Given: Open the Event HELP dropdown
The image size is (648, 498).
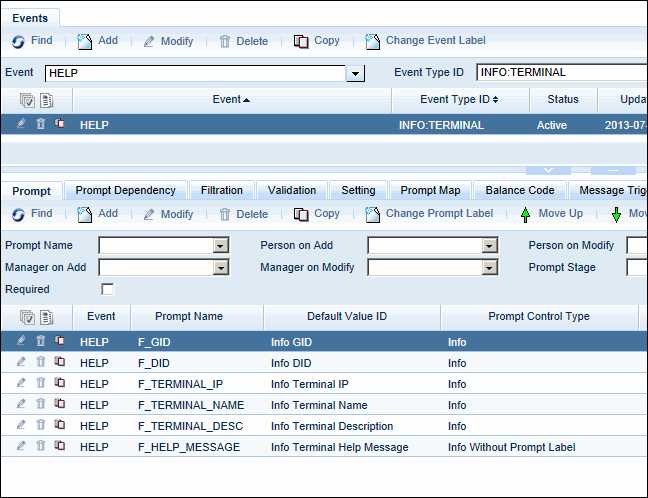Looking at the screenshot, I should pyautogui.click(x=355, y=74).
